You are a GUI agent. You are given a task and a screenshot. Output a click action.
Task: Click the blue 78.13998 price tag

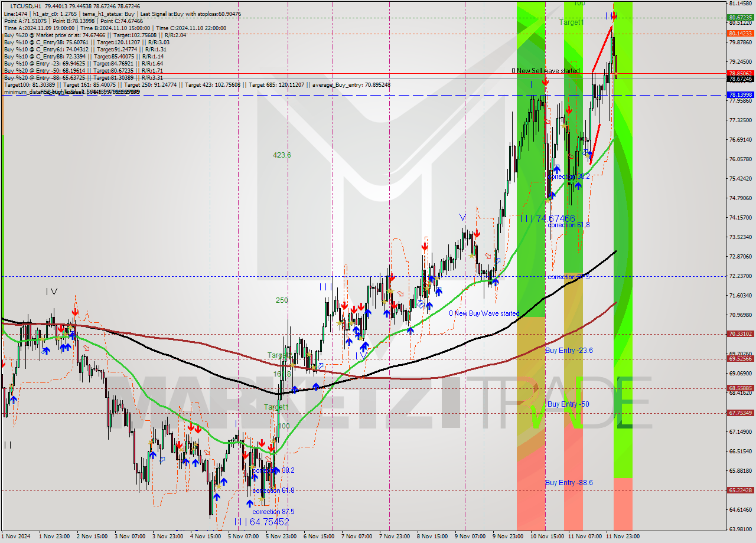tap(740, 94)
